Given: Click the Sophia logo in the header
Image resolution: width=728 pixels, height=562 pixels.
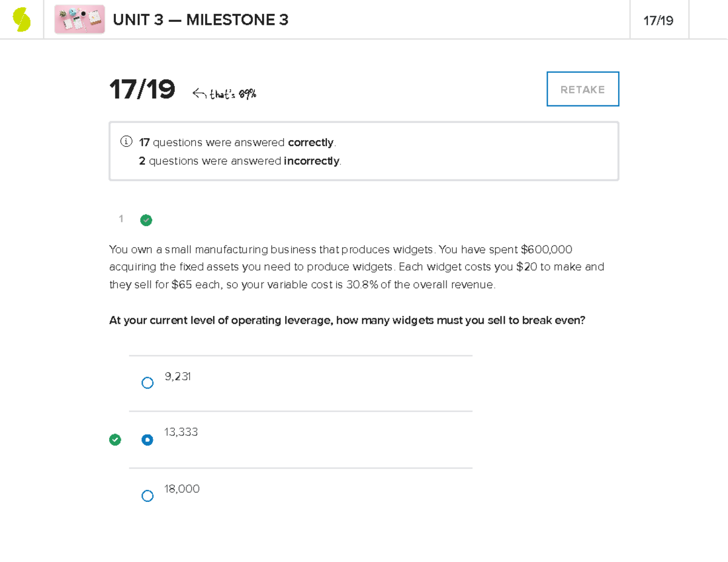Looking at the screenshot, I should pos(22,19).
